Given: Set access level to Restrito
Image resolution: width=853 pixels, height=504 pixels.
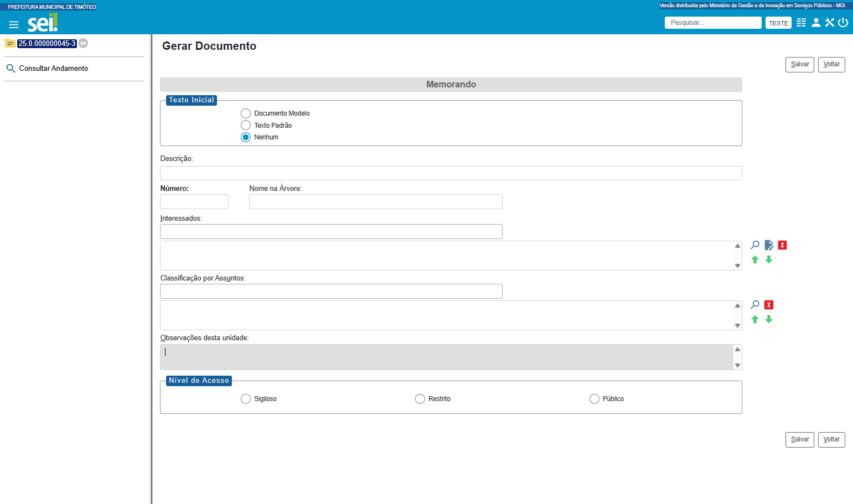Looking at the screenshot, I should pos(420,399).
